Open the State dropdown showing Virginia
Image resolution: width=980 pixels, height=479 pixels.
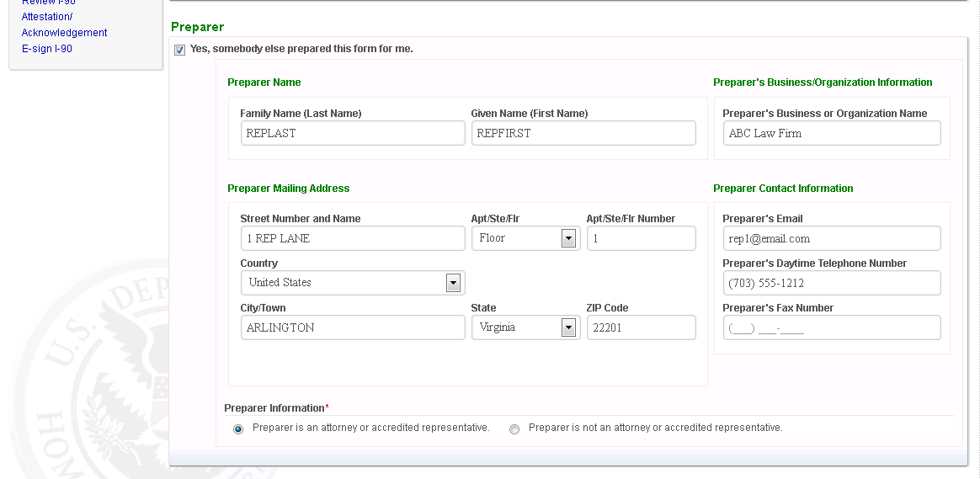568,327
